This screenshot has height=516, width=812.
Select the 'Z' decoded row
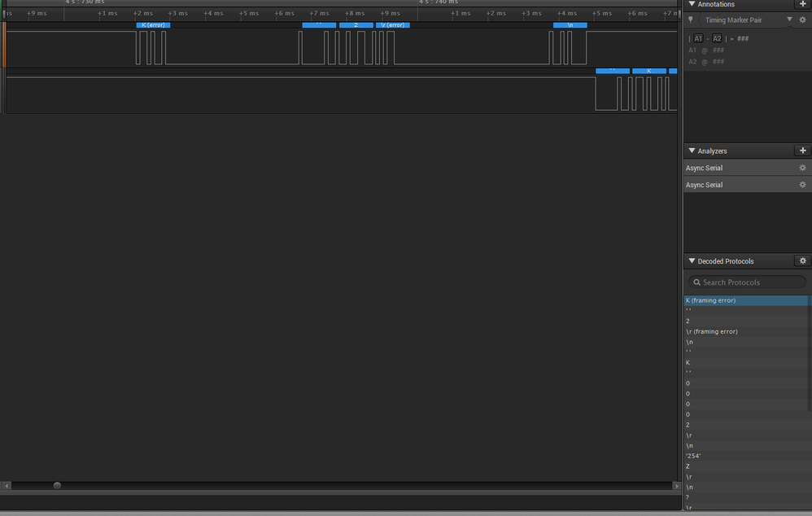(x=746, y=466)
